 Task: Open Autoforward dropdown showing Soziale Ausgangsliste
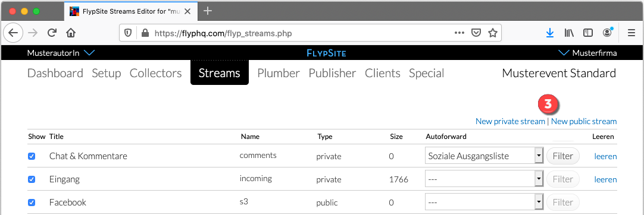(484, 156)
